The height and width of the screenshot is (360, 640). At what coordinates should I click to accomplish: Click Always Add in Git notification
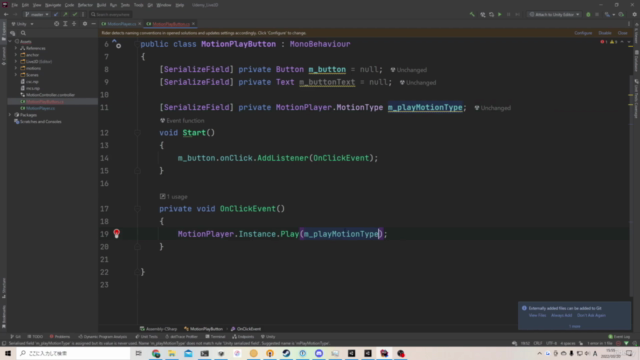click(561, 316)
